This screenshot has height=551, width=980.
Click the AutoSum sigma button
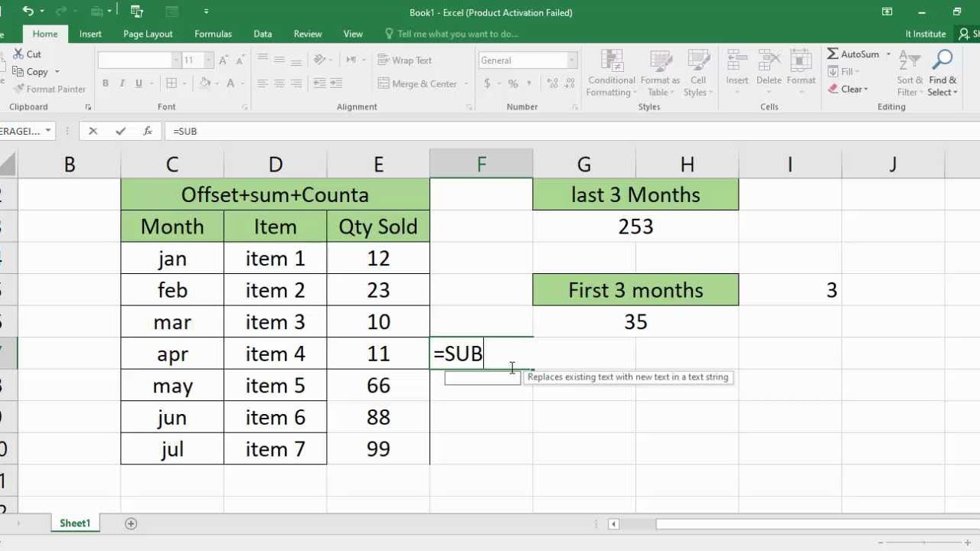coord(852,54)
